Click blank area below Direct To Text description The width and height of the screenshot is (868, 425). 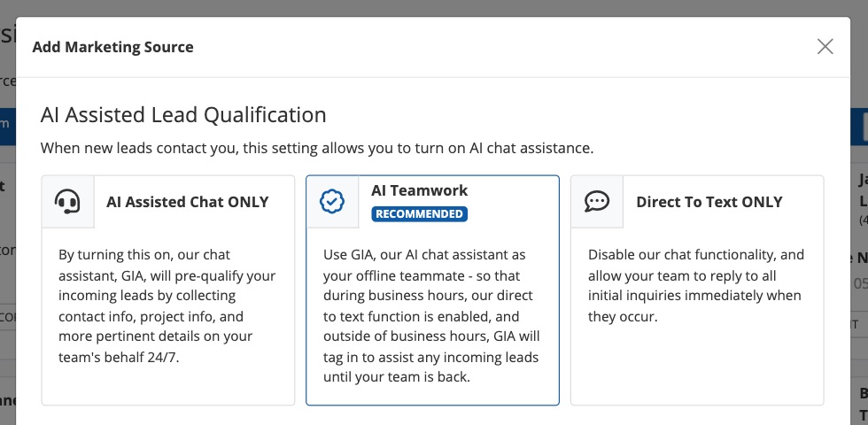696,367
